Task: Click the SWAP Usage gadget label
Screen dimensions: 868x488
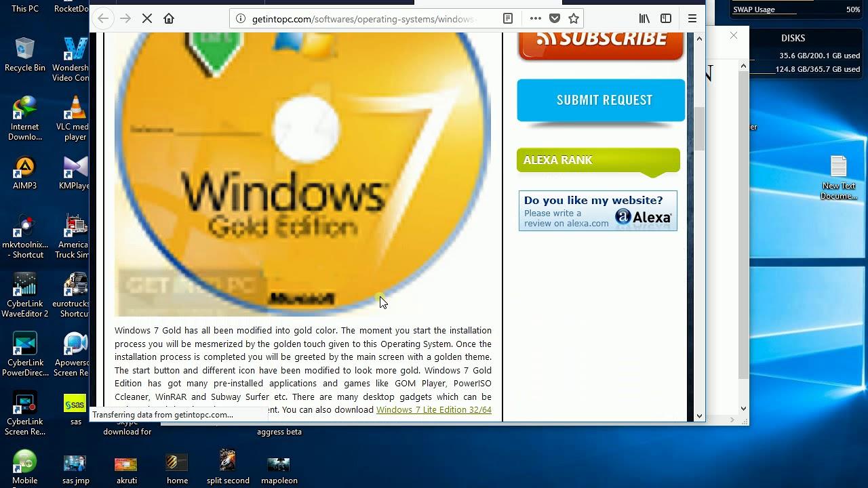Action: pos(754,9)
